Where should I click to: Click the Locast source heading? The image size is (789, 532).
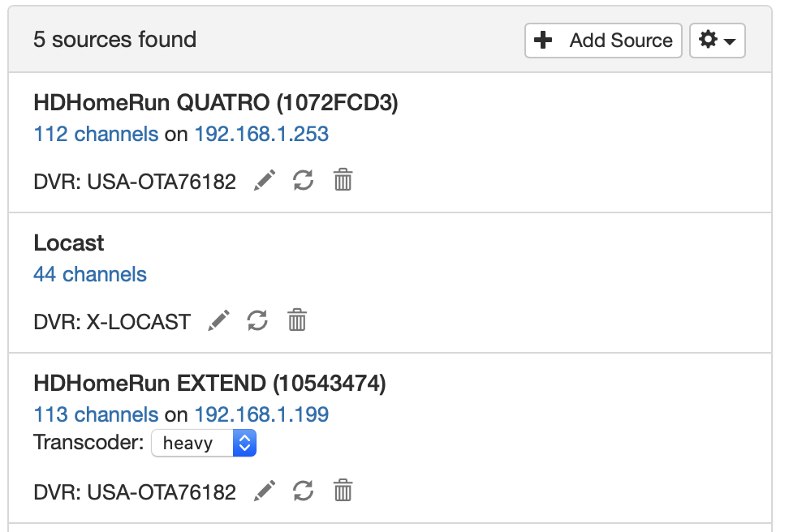click(x=69, y=243)
